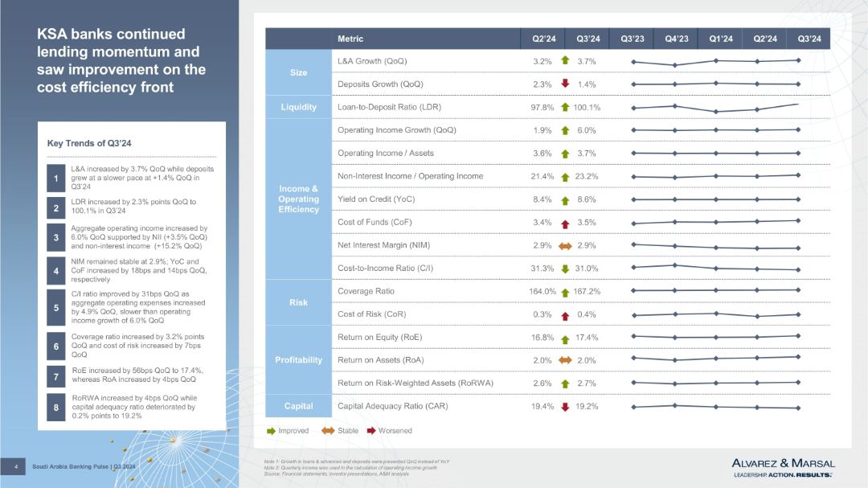Image resolution: width=868 pixels, height=488 pixels.
Task: Click the green arrow in Yield on Credit row
Action: pos(565,200)
